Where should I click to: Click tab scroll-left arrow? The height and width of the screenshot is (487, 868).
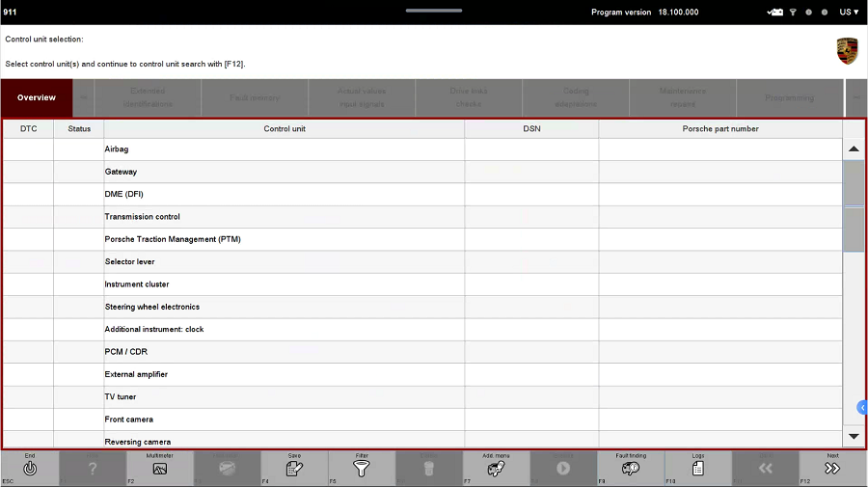click(84, 98)
